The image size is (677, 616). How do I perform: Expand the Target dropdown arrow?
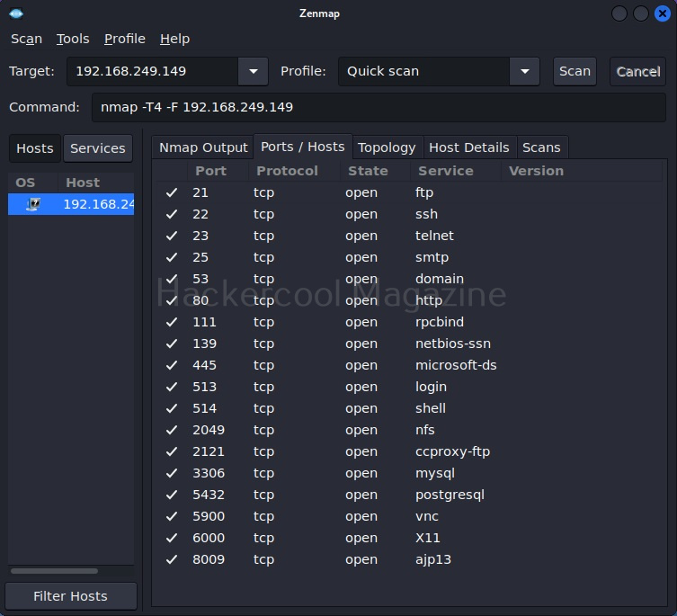pyautogui.click(x=253, y=71)
